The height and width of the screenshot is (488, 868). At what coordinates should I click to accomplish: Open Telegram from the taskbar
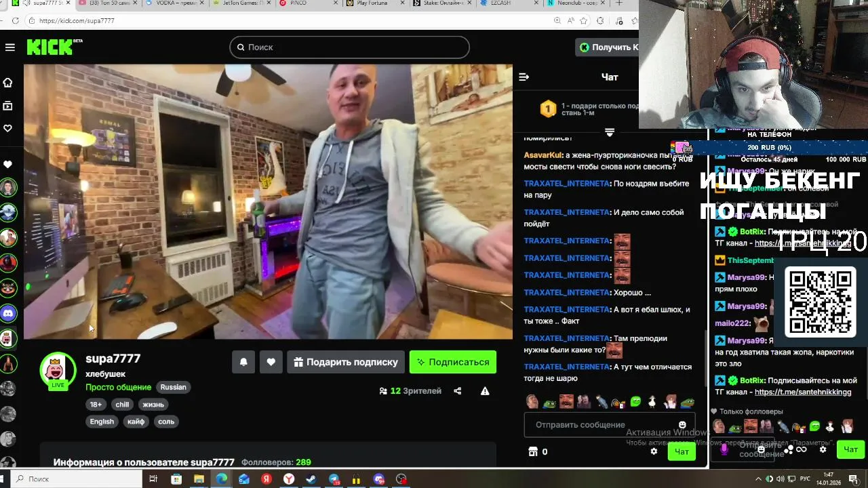point(334,479)
